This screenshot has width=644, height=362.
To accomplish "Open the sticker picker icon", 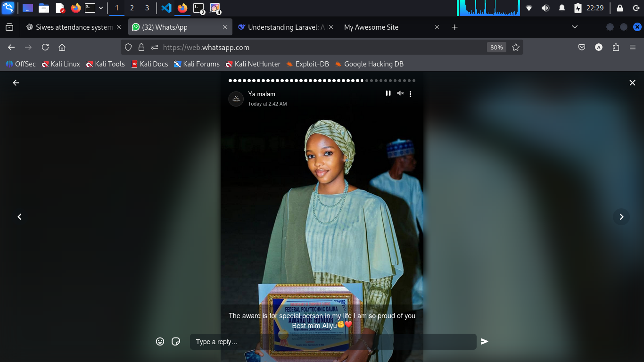I will (176, 341).
